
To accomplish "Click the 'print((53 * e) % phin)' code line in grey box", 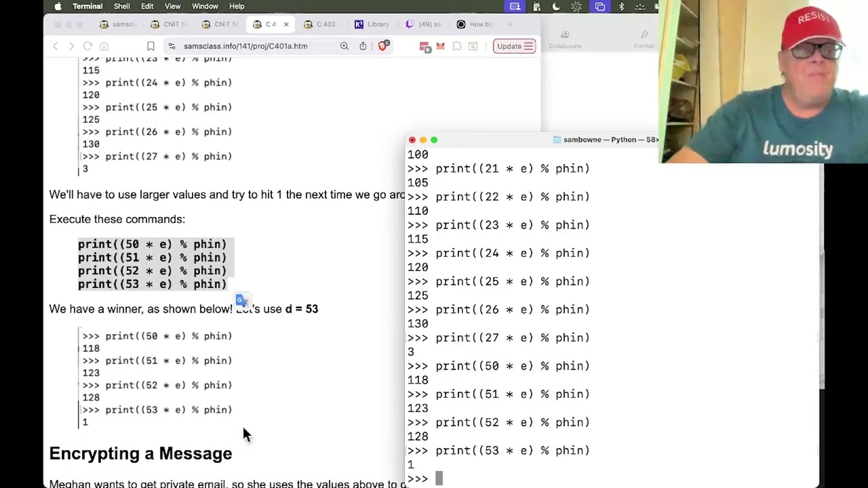I will (x=152, y=284).
